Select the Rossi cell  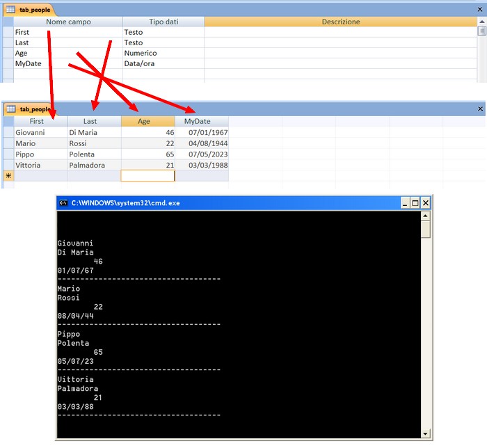(95, 143)
